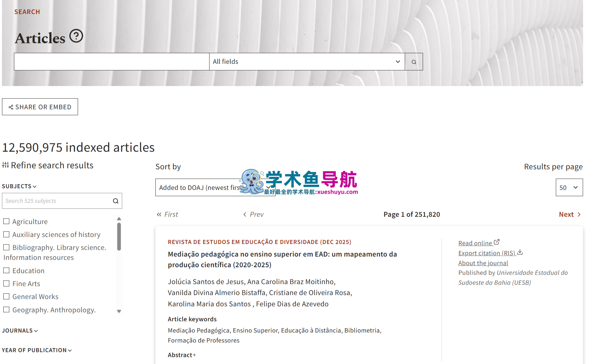Click the help question mark beside Articles
Image resolution: width=597 pixels, height=364 pixels.
(76, 36)
